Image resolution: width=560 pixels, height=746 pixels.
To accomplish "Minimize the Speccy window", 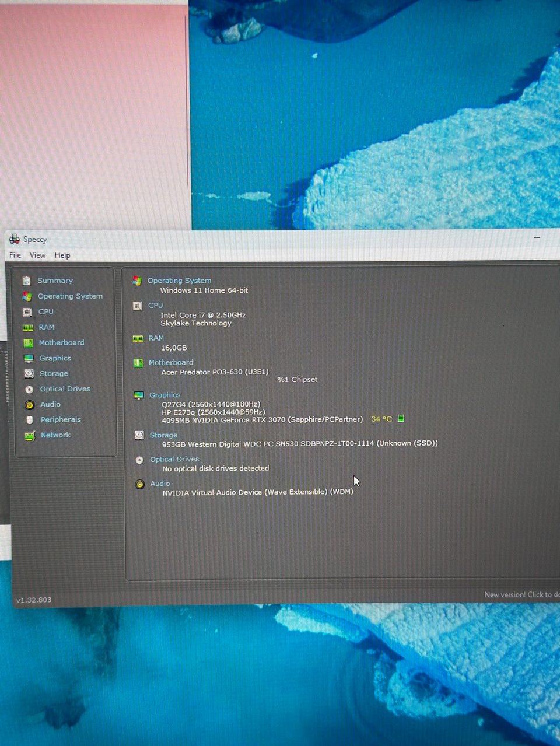I will [537, 238].
